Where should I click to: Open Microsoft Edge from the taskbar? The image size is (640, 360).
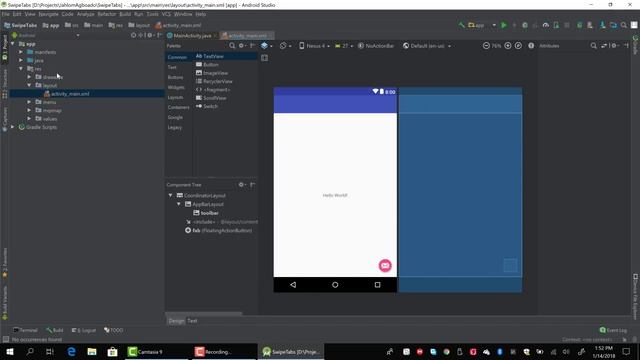click(71, 351)
